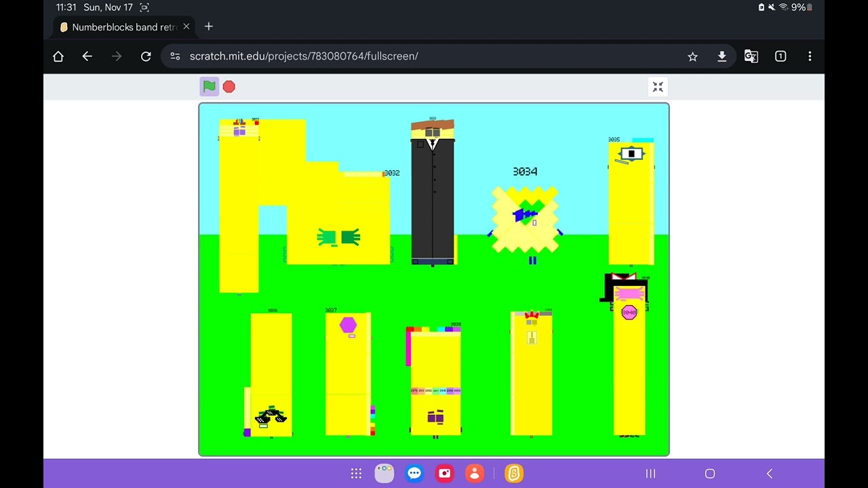Viewport: 868px width, 488px height.
Task: Open the yellow Scratch browser app
Action: 514,474
